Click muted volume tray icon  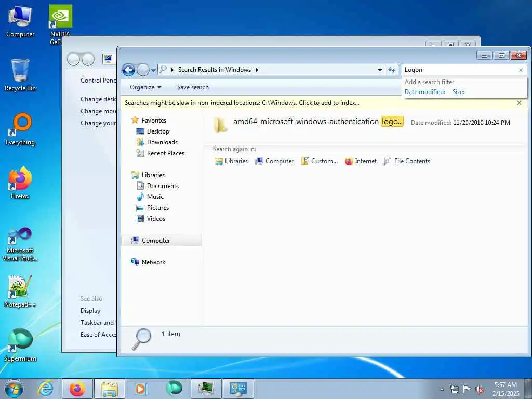click(x=480, y=389)
